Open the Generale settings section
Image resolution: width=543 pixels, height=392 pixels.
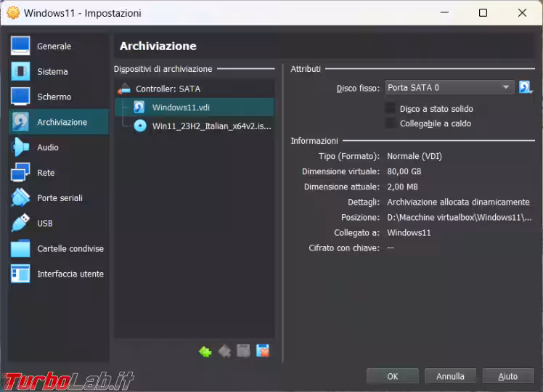pyautogui.click(x=59, y=46)
